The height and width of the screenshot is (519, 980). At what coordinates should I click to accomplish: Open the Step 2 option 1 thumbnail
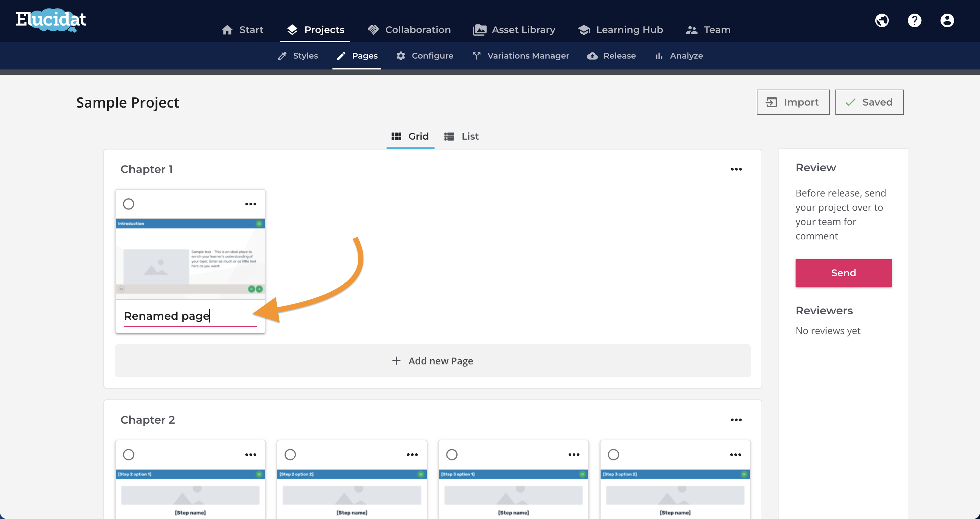[190, 494]
